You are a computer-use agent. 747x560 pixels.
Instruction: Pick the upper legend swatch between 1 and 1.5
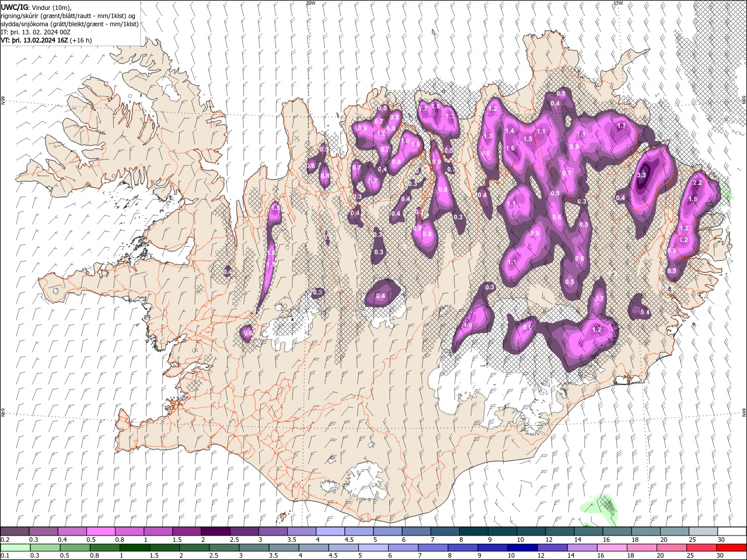click(158, 531)
